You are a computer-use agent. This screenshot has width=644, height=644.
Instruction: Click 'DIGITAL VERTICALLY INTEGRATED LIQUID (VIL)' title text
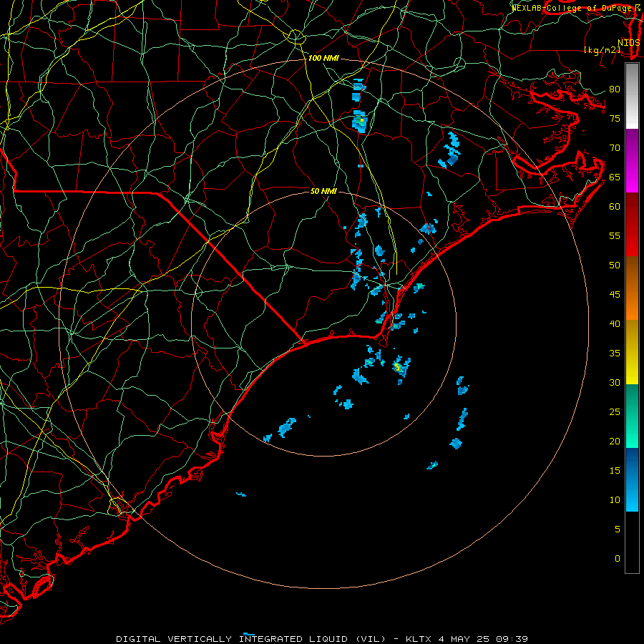click(x=251, y=639)
